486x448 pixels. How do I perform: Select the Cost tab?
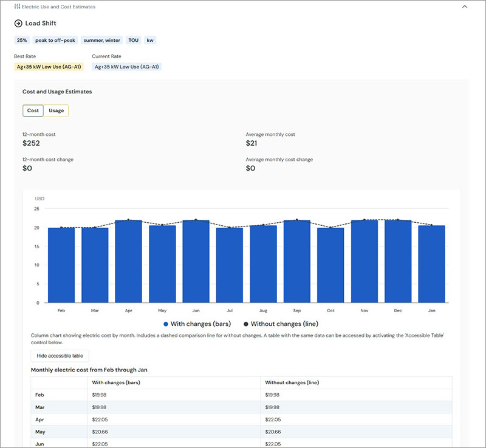click(32, 110)
